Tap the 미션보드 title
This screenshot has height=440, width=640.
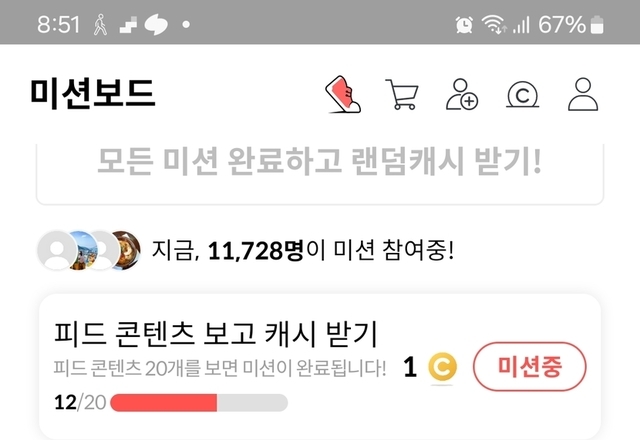pyautogui.click(x=93, y=93)
